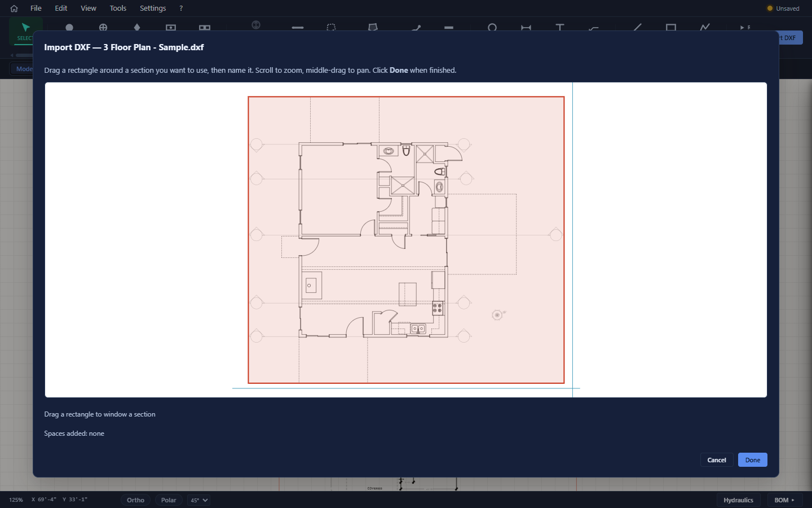This screenshot has width=812, height=508.
Task: Open the Edit menu
Action: pos(61,8)
